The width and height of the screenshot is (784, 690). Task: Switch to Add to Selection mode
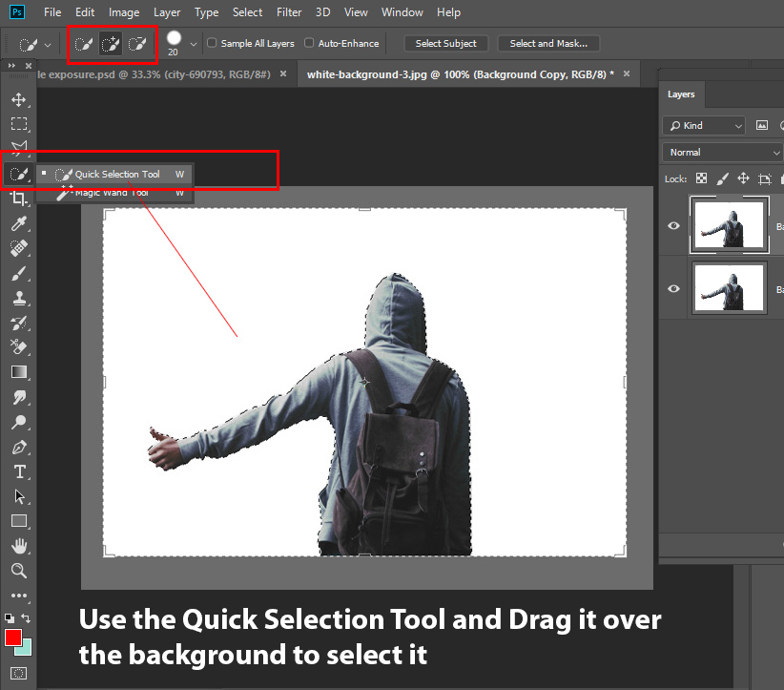point(110,43)
